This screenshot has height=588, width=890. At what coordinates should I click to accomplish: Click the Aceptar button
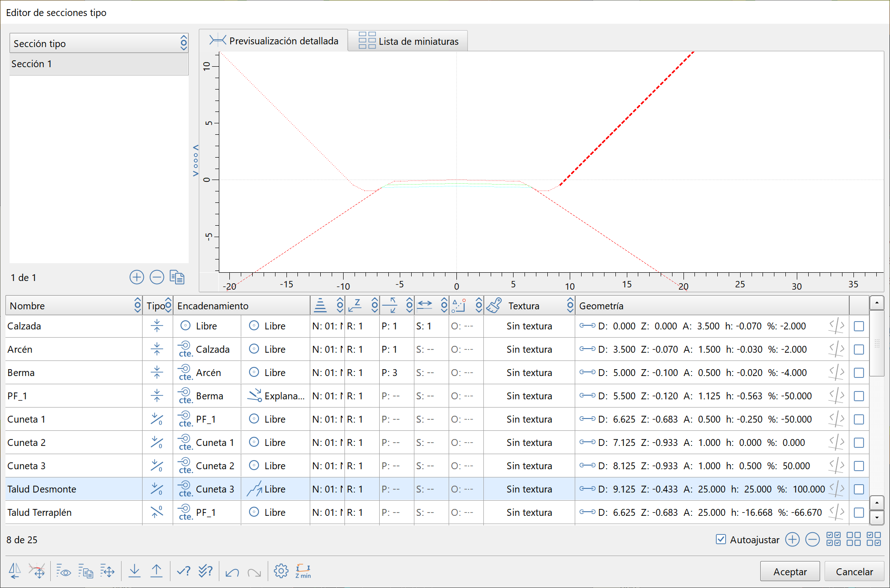click(789, 572)
